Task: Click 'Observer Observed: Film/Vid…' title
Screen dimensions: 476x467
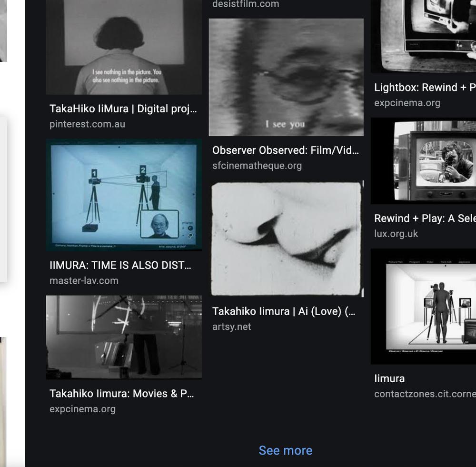Action: click(x=286, y=150)
